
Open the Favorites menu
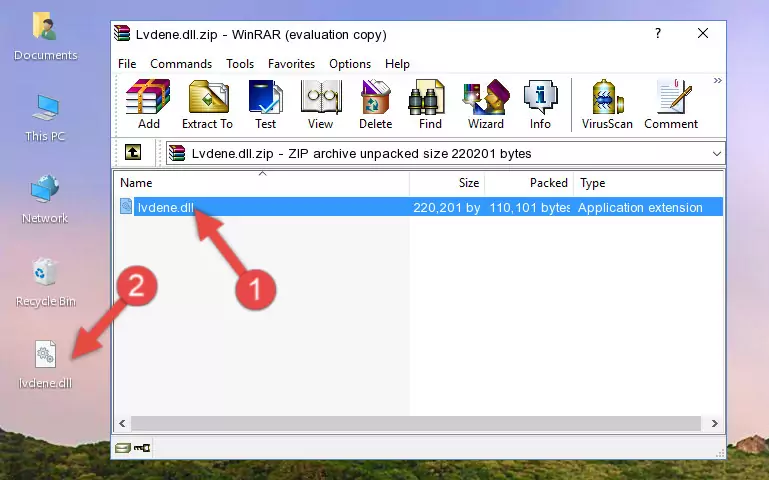click(x=291, y=64)
